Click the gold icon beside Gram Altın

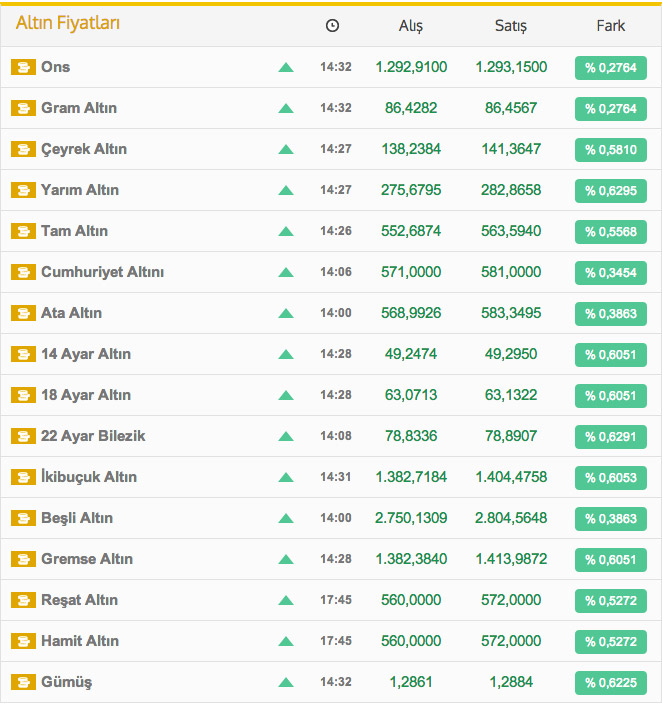23,108
